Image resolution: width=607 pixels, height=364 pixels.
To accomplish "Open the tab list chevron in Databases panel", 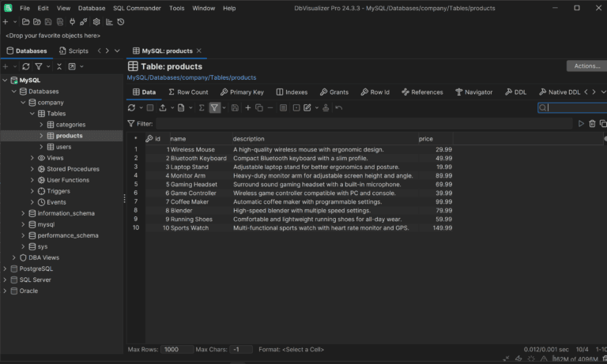I will click(117, 51).
